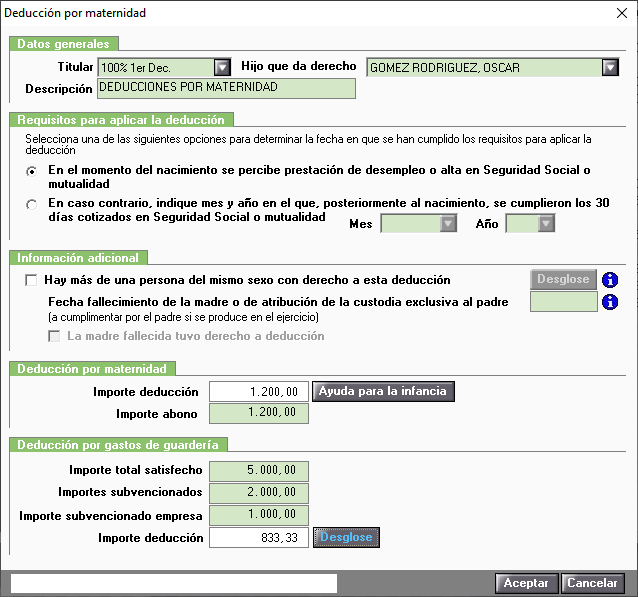
Task: Click the maternidad 'Importe deducción' field 1.200,00
Action: 259,391
